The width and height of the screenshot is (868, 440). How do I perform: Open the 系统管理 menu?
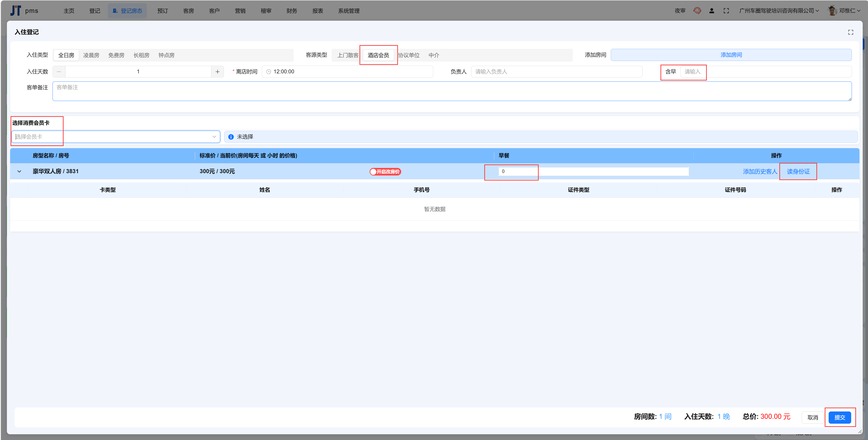[349, 11]
